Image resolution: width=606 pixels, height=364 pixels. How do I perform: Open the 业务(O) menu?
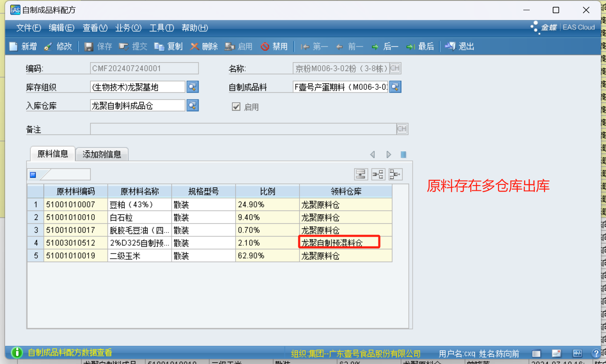point(128,28)
